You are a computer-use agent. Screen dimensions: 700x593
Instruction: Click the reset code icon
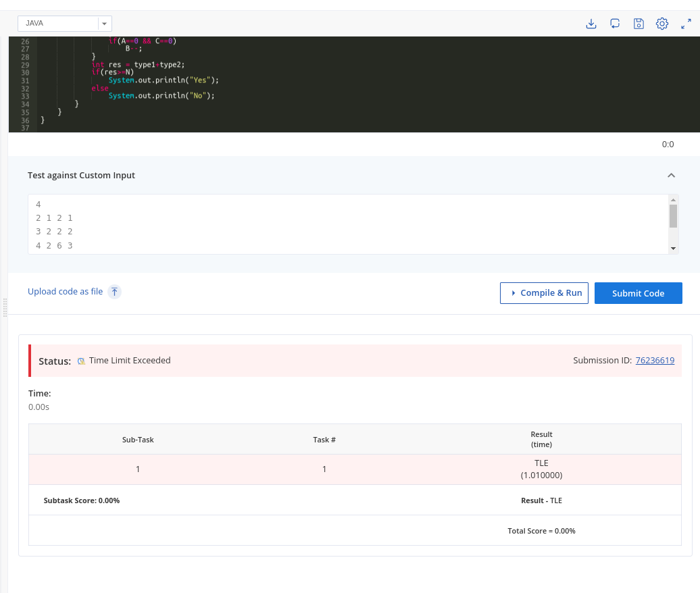pyautogui.click(x=615, y=24)
